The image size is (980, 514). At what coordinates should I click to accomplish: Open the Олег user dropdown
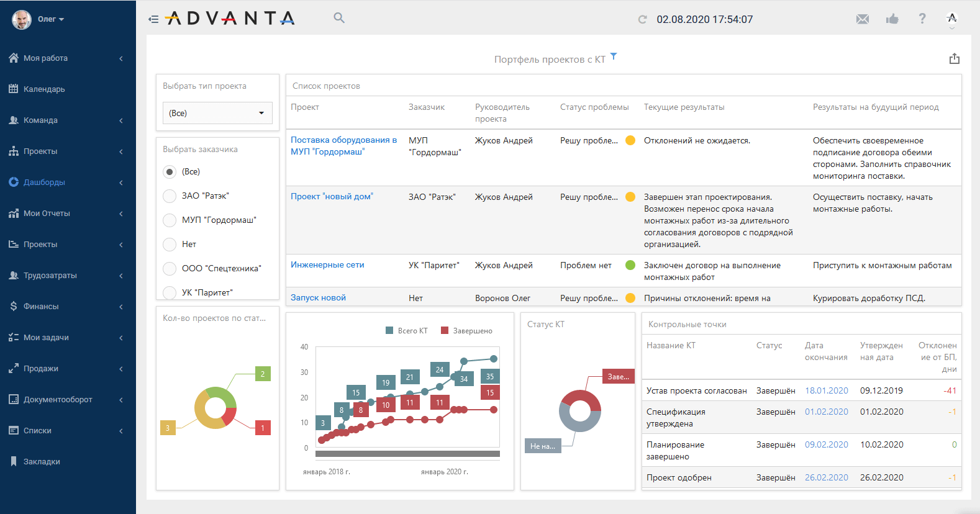coord(51,19)
